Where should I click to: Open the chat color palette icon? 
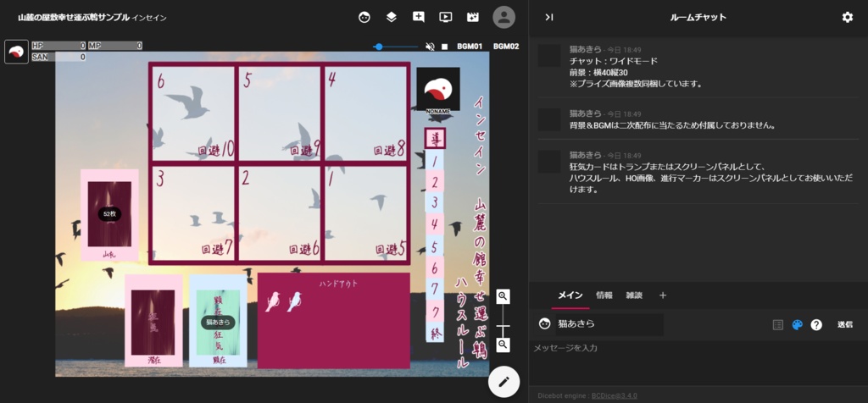click(797, 325)
